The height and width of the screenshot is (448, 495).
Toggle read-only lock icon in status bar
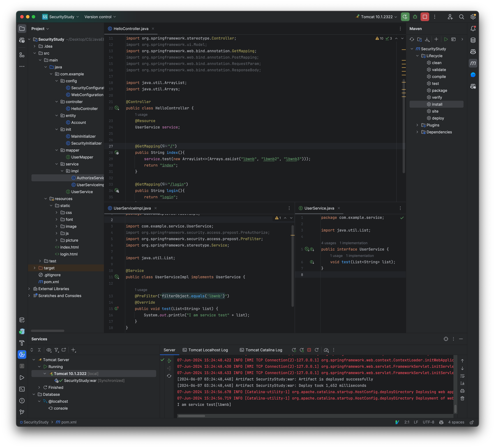coord(472,422)
